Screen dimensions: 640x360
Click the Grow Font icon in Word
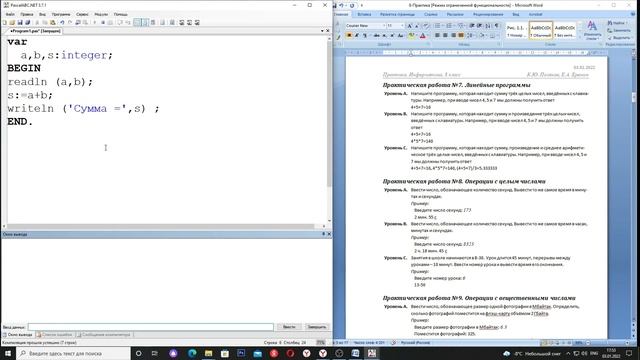[x=410, y=26]
